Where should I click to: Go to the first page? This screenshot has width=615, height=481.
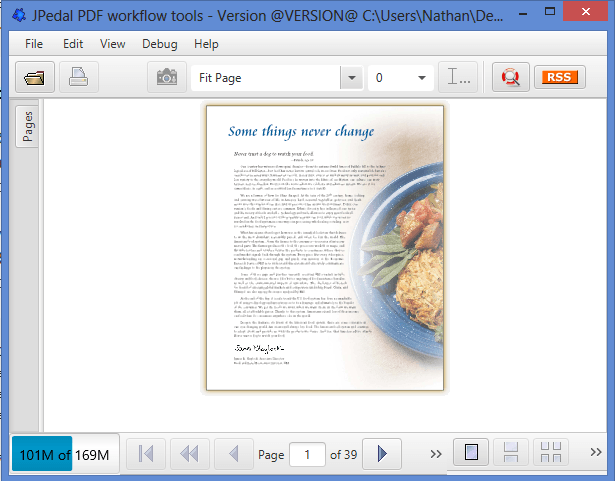click(146, 454)
